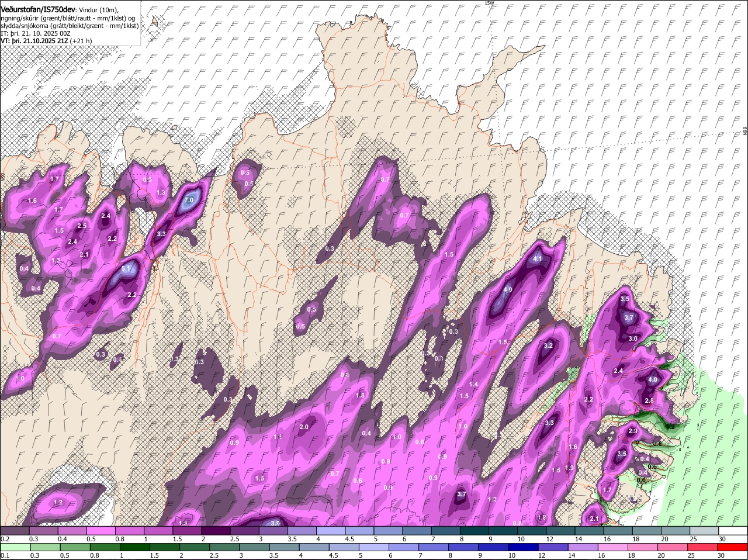Click the 2.8 precipitation value on the map
748x560 pixels.
pyautogui.click(x=649, y=400)
